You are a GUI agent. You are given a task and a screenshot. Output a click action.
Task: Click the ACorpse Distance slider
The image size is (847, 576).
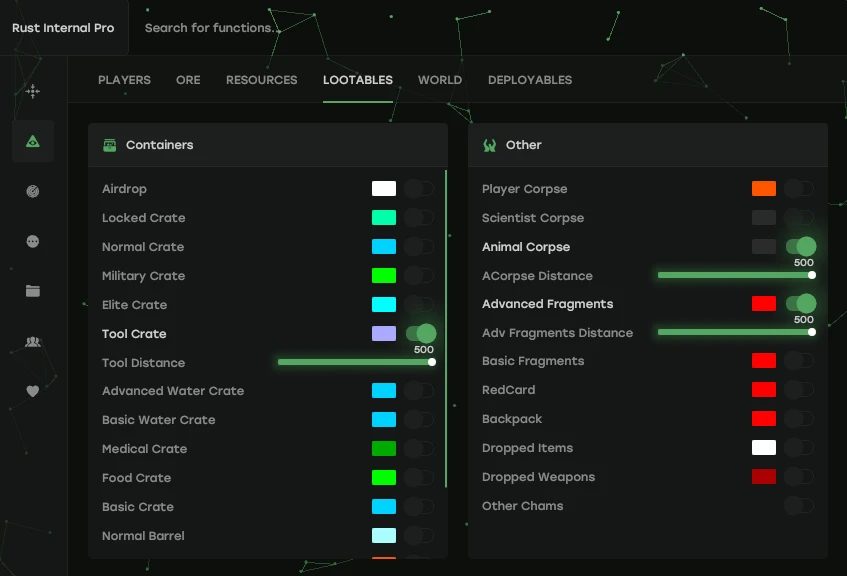[x=737, y=275]
